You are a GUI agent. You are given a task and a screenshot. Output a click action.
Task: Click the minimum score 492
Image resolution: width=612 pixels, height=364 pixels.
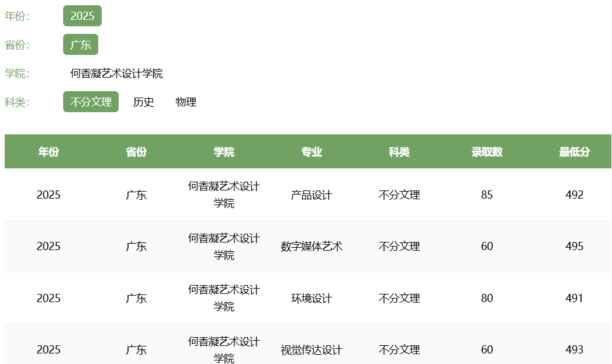[574, 195]
